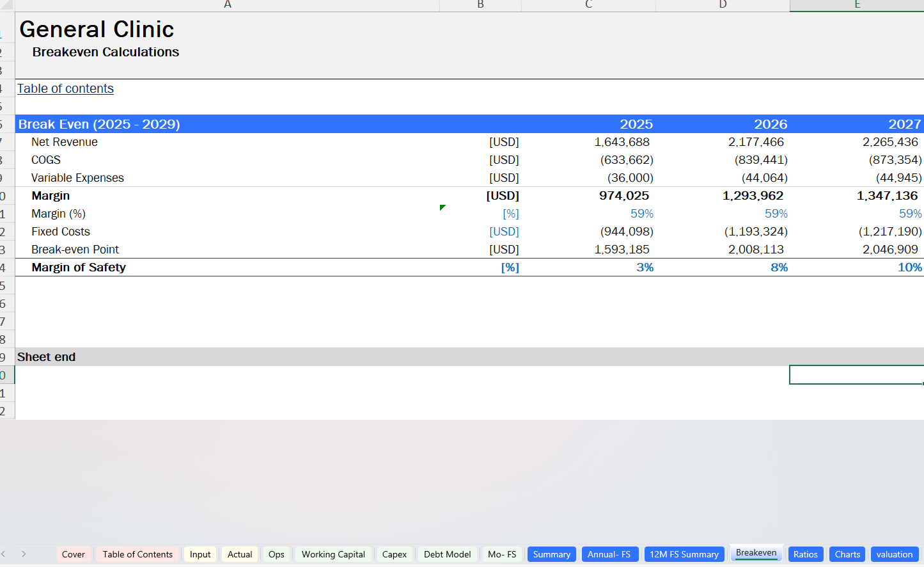
Task: Open the Table of contents hyperlink
Action: click(x=65, y=89)
